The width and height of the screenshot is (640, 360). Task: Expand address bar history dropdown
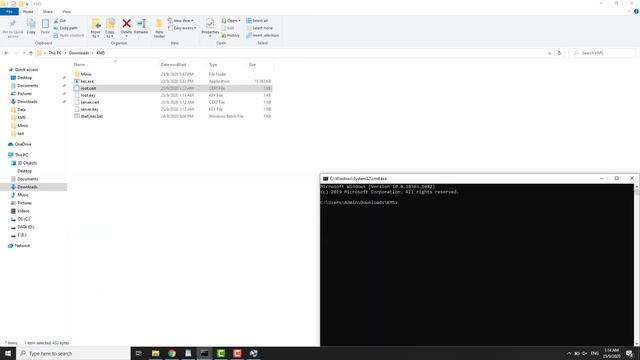click(x=549, y=53)
